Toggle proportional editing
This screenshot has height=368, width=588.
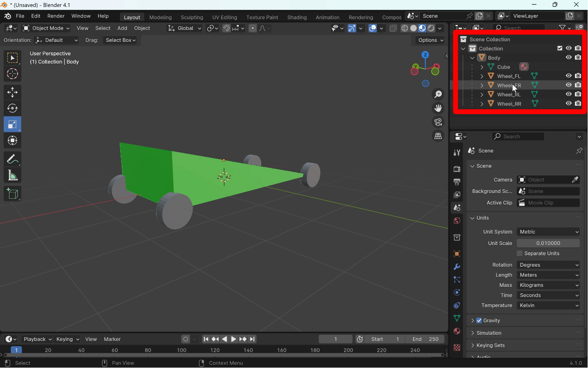[x=253, y=28]
